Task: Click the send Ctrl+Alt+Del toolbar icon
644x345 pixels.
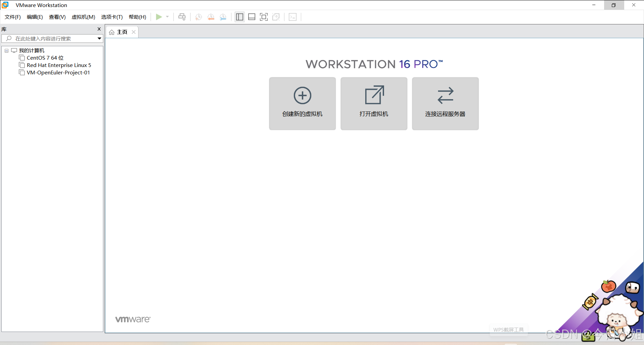Action: (182, 17)
